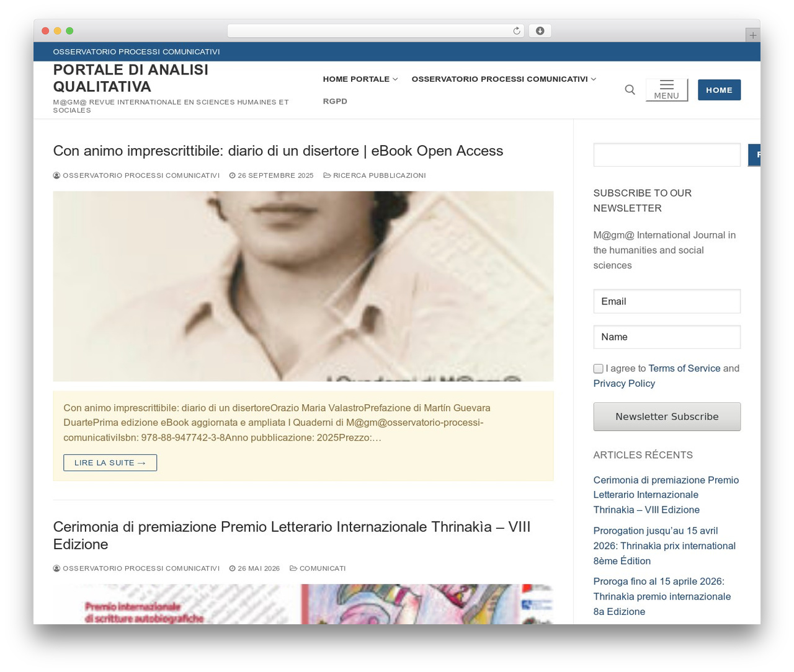Open the Con animo imprescrittibile post title

click(x=278, y=151)
